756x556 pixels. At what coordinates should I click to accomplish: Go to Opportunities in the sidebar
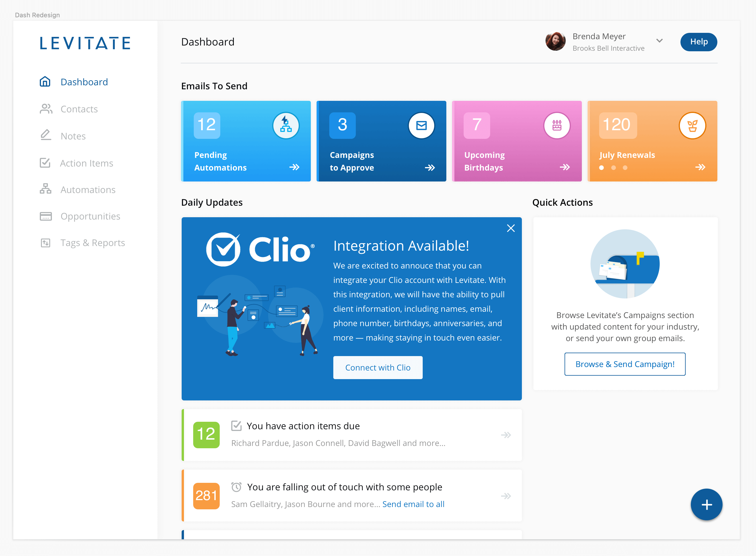pos(90,216)
